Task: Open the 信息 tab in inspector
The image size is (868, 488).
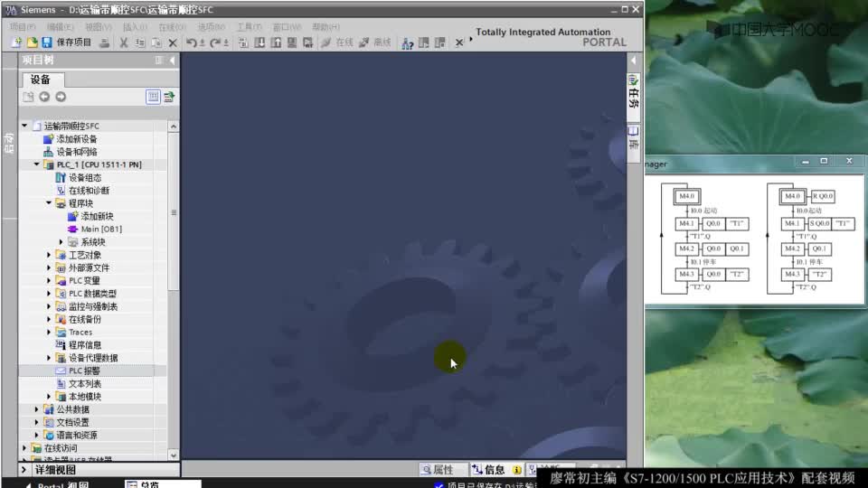Action: click(x=489, y=470)
